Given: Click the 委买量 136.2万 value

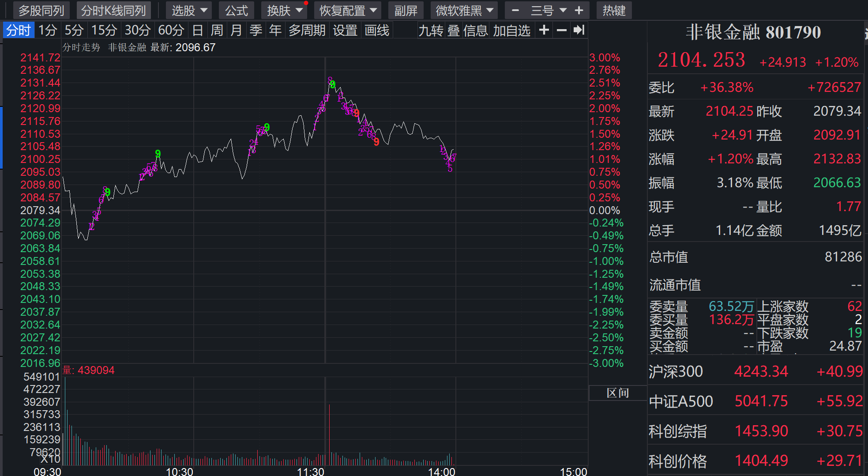Looking at the screenshot, I should pos(731,319).
